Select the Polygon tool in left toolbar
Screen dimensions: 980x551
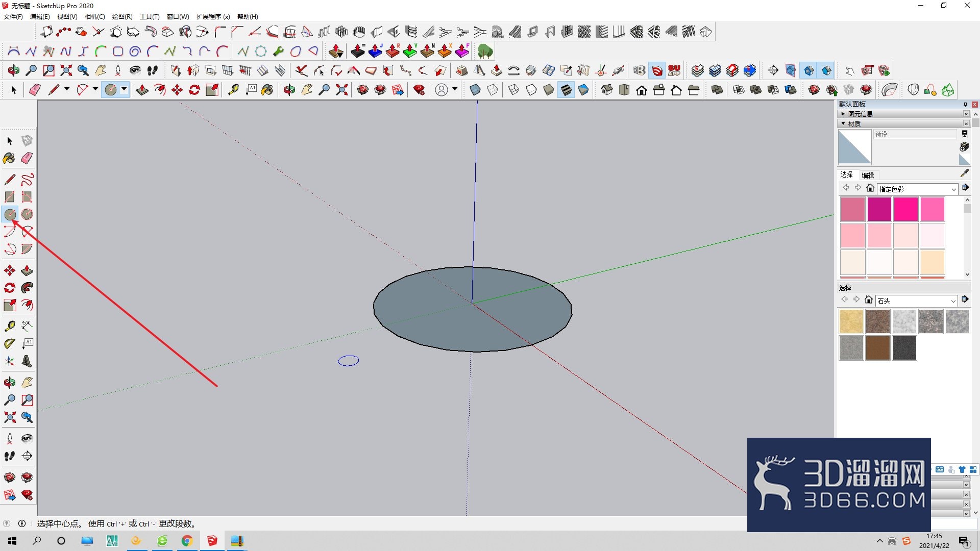[x=27, y=214]
